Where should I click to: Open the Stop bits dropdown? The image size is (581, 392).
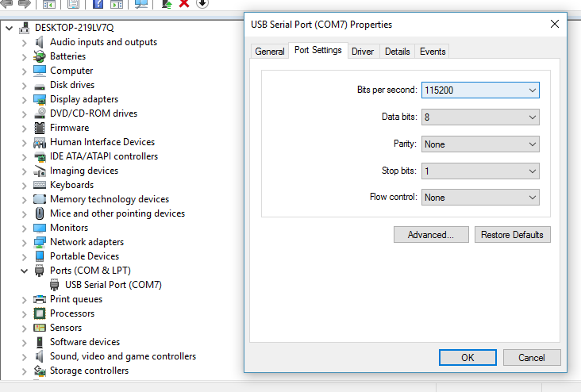pyautogui.click(x=480, y=171)
